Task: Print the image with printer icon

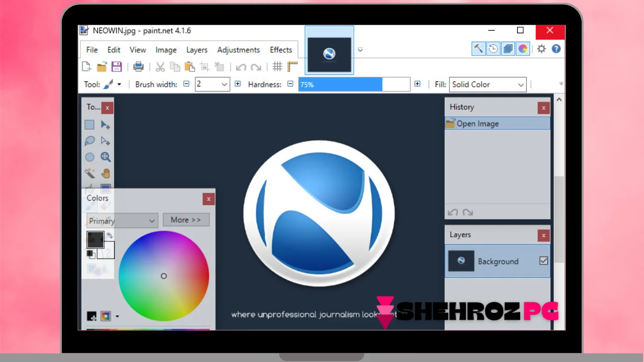Action: click(138, 66)
